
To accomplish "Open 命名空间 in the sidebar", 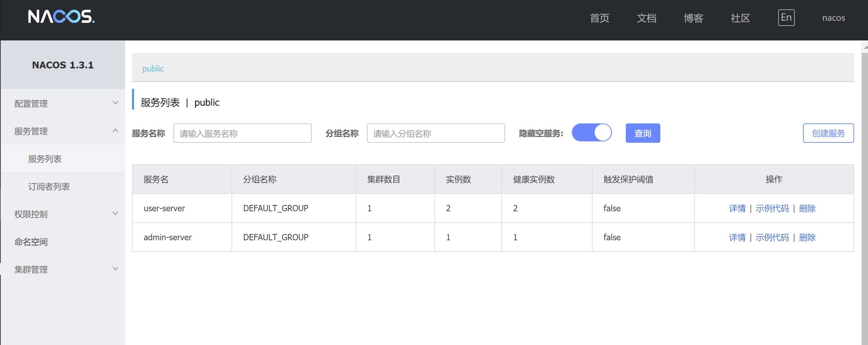I will 63,242.
